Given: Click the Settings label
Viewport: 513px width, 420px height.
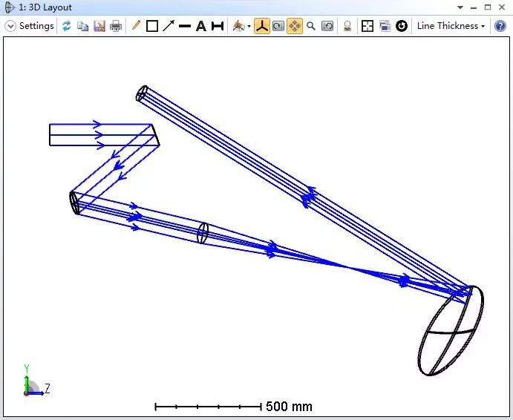Looking at the screenshot, I should 36,26.
